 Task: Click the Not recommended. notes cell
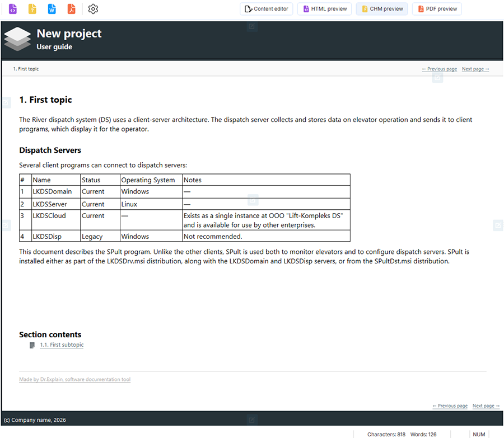[x=266, y=236]
